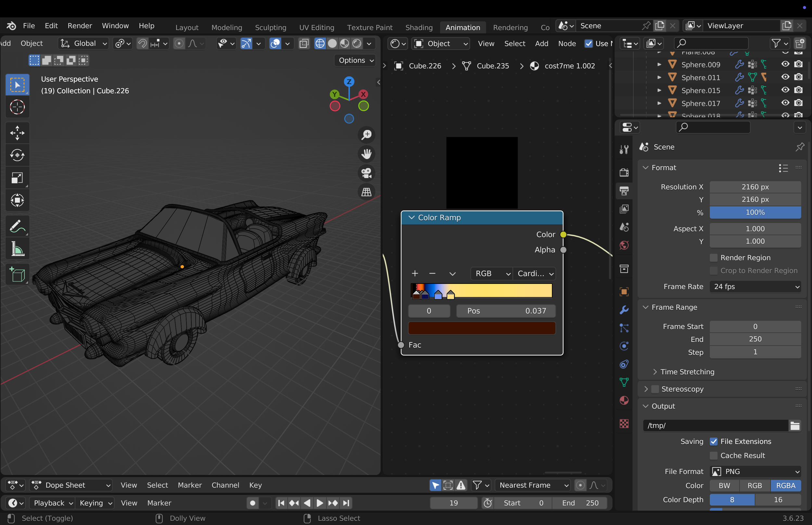
Task: Activate the Annotate pencil tool
Action: (17, 226)
